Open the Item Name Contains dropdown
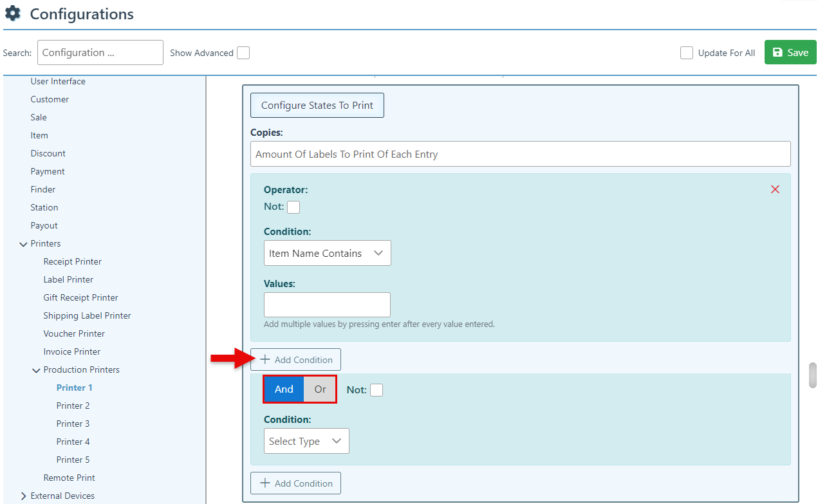The image size is (818, 504). (x=327, y=254)
